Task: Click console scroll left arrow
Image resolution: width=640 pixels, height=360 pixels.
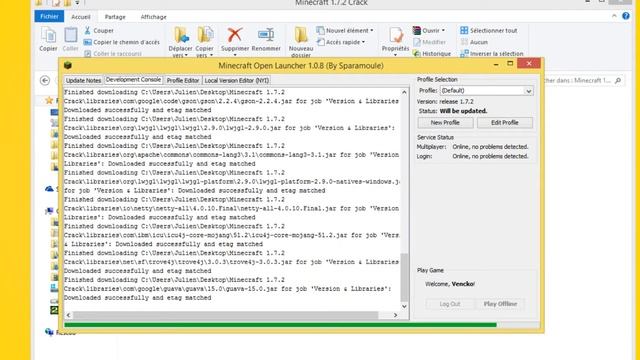Action: (x=68, y=315)
